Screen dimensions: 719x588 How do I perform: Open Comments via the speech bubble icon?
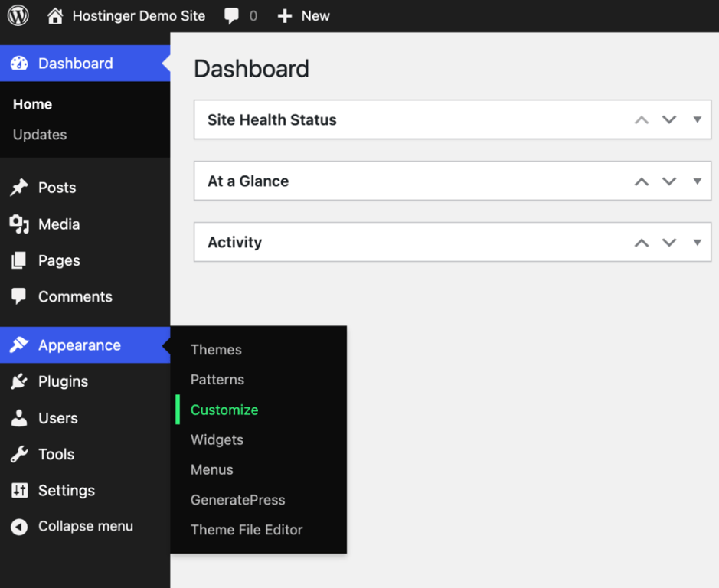[18, 297]
